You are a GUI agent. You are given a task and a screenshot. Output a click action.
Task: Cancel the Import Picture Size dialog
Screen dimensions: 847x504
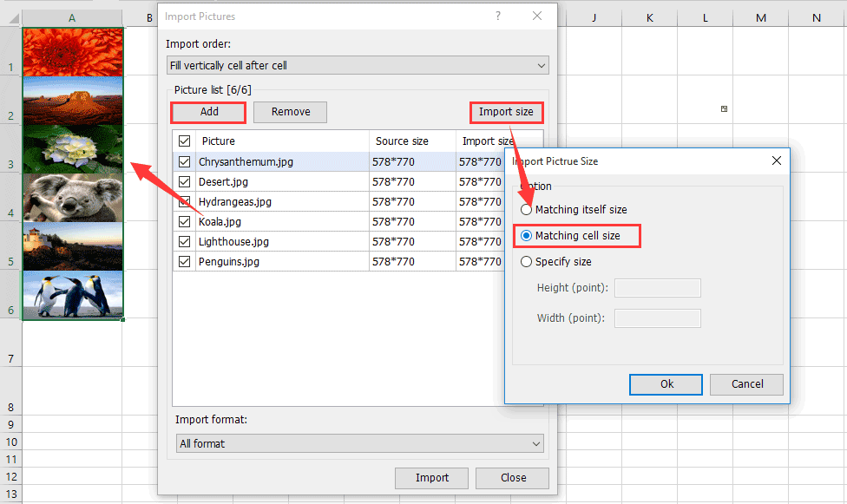746,383
